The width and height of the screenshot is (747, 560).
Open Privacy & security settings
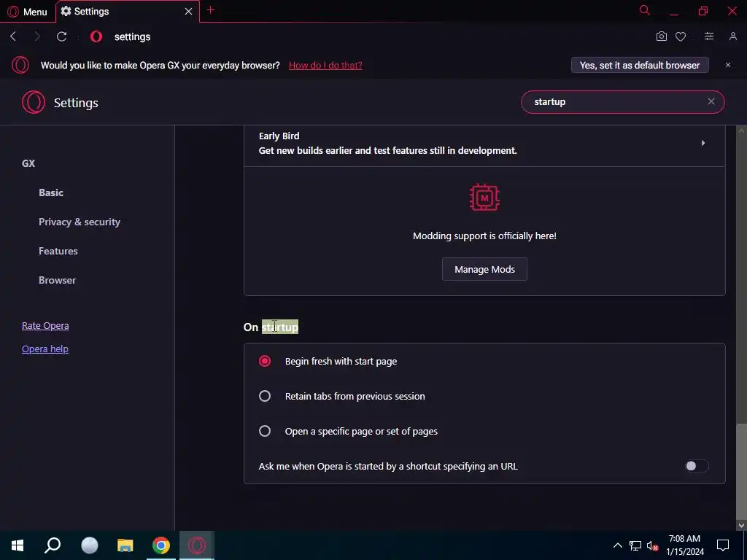click(79, 222)
